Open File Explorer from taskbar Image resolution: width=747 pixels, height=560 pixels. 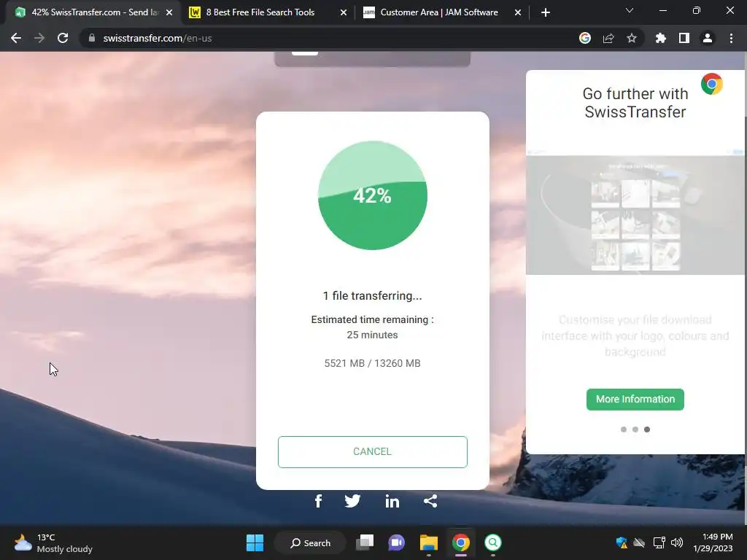[x=429, y=542]
